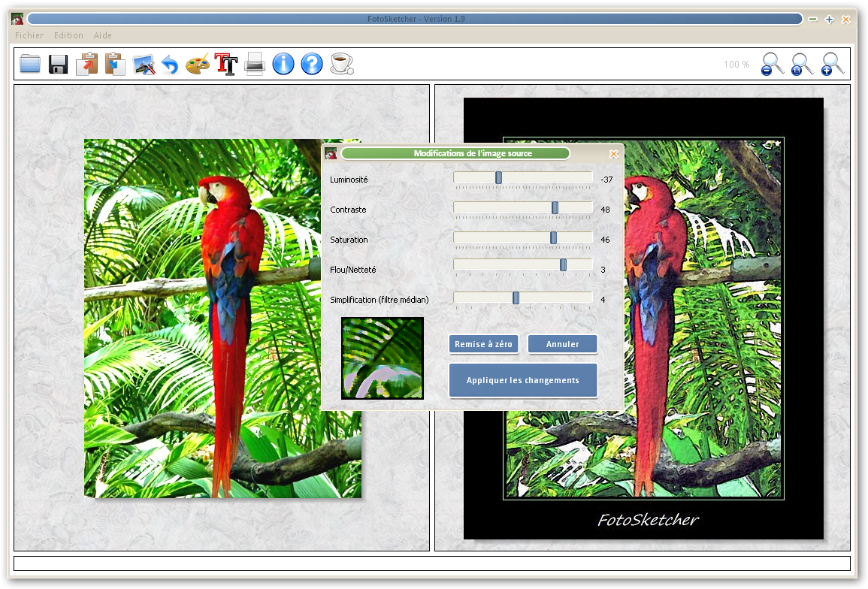Open the Edition menu
Screen dimensions: 868x589
[68, 35]
